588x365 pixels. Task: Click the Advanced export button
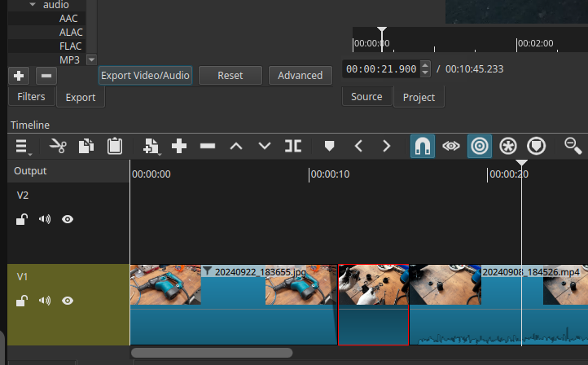pos(300,76)
